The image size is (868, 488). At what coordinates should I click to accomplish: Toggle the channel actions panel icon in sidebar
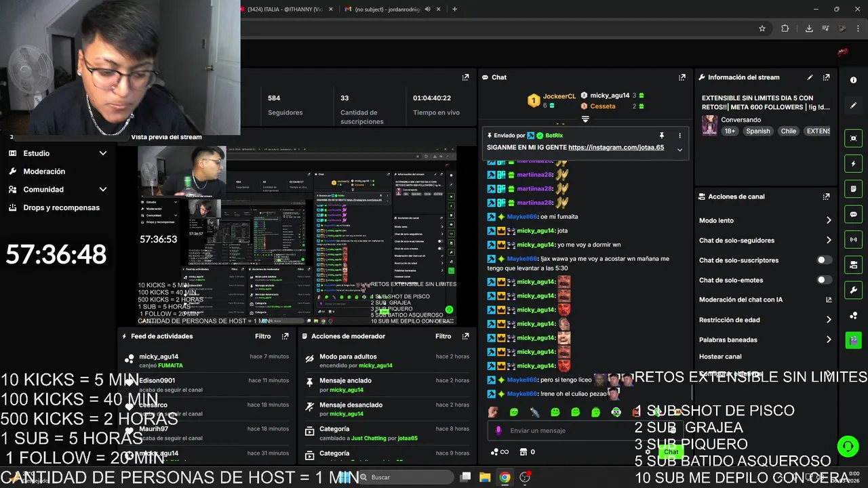click(853, 264)
